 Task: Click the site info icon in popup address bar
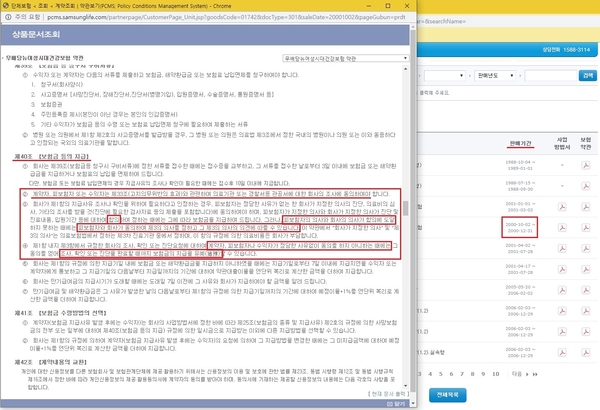coord(8,17)
